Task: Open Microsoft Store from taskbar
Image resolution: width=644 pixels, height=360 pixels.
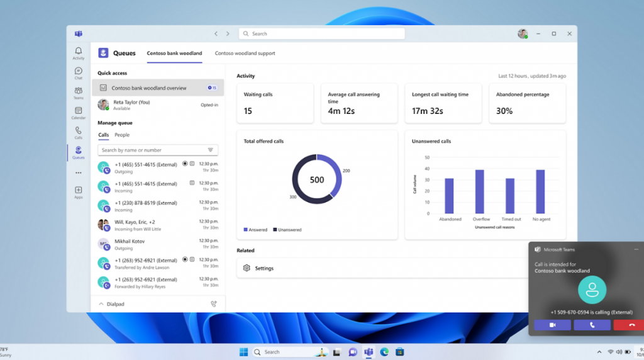Action: (399, 352)
